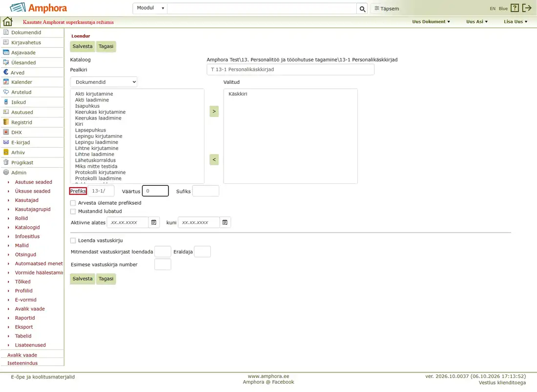Open the Dokumendid type dropdown
The image size is (537, 392).
click(x=104, y=82)
